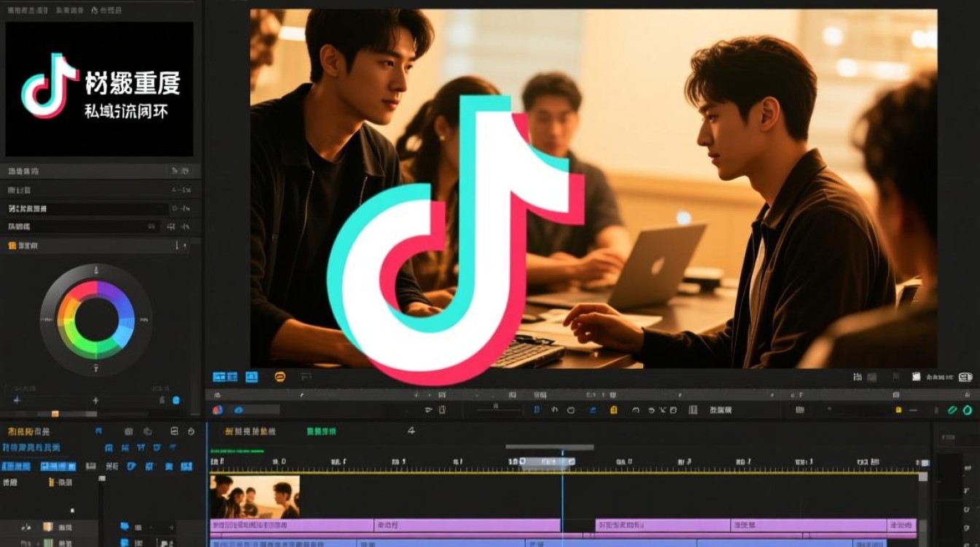The height and width of the screenshot is (547, 980).
Task: Click the blue cloud icon under the preview
Action: coord(238,410)
